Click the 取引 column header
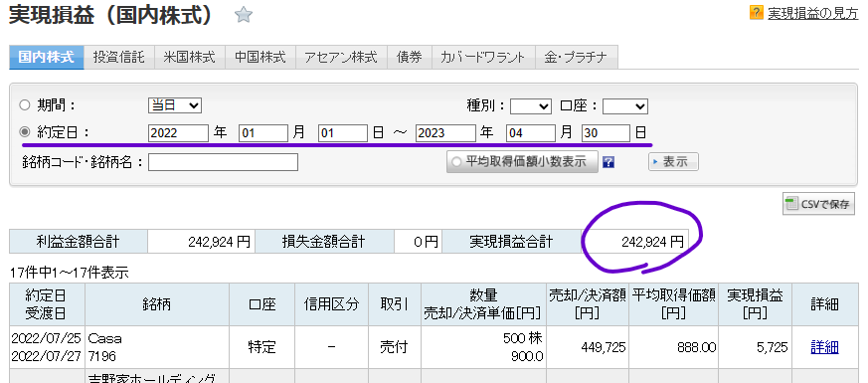868x383 pixels. [394, 304]
